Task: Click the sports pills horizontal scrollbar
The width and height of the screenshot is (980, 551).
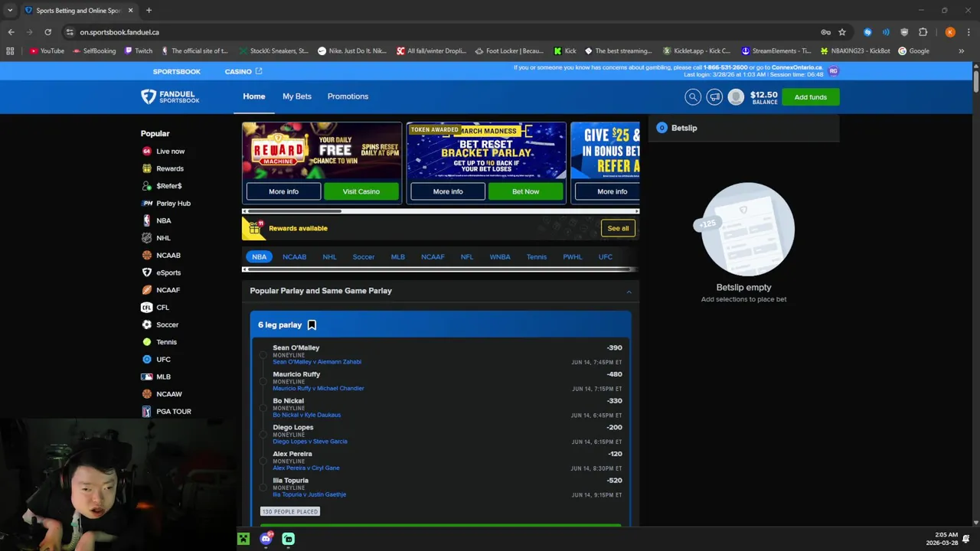Action: (x=440, y=269)
